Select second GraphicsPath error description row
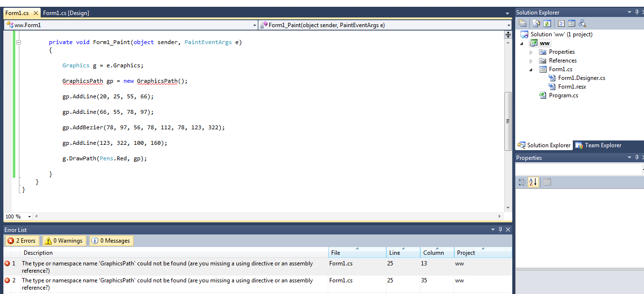This screenshot has width=644, height=294. tap(167, 284)
